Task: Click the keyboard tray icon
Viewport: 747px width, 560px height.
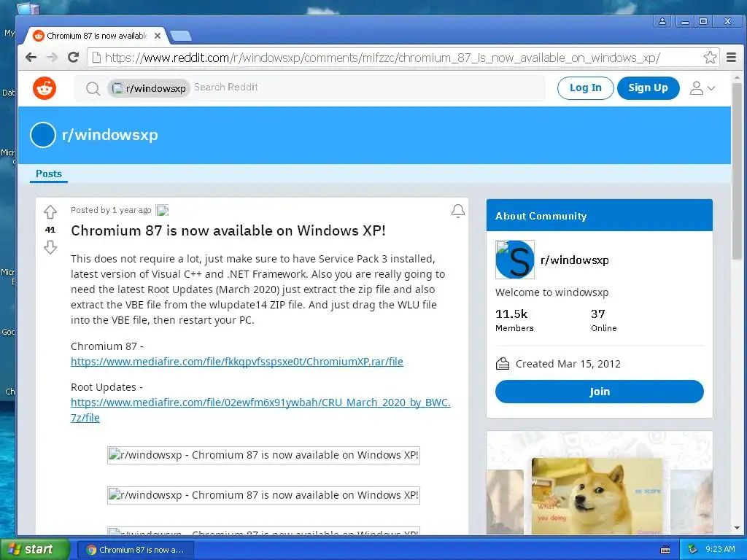Action: click(x=665, y=550)
